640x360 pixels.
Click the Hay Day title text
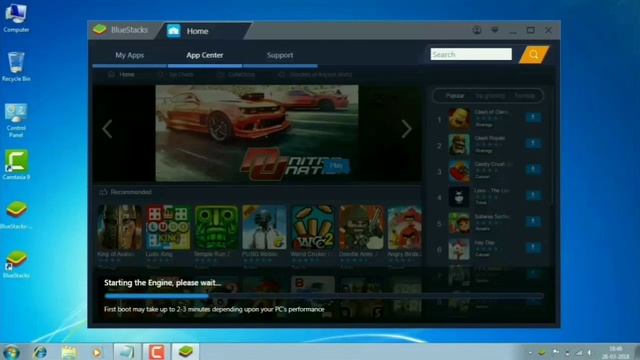coord(484,242)
